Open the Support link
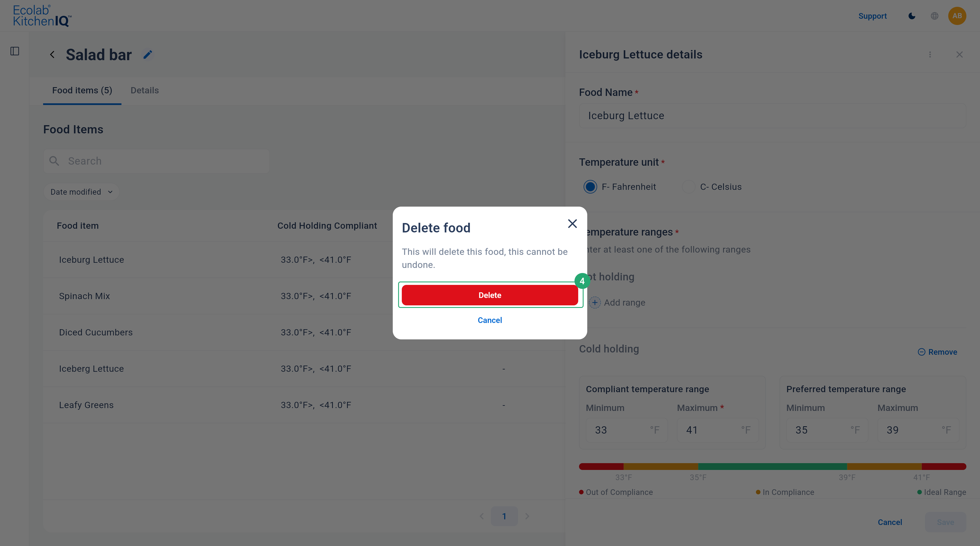Image resolution: width=980 pixels, height=546 pixels. (872, 16)
